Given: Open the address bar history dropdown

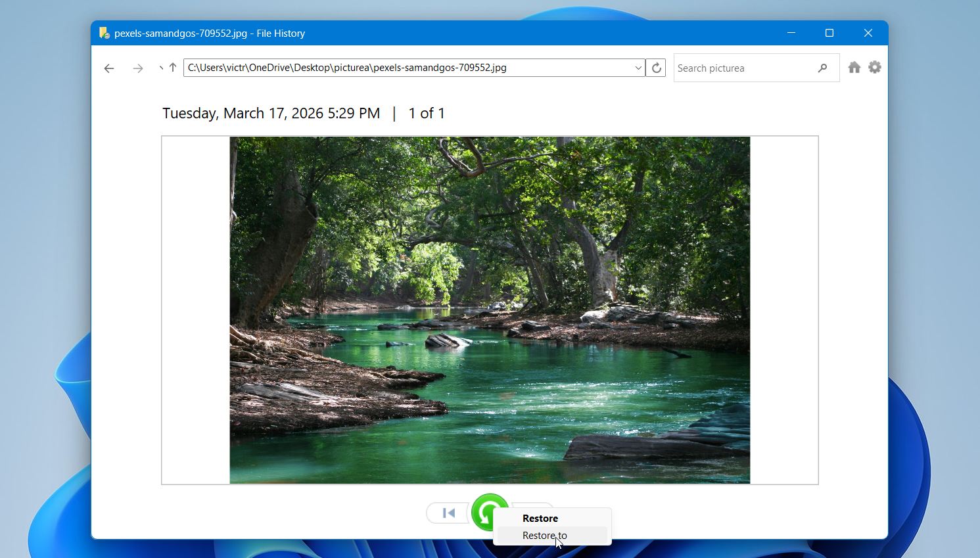Looking at the screenshot, I should tap(637, 68).
